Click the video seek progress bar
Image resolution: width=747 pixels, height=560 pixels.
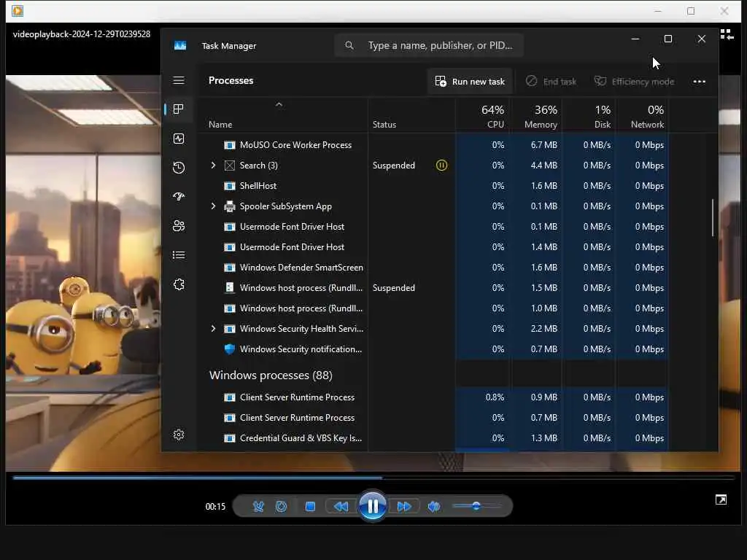(x=373, y=477)
